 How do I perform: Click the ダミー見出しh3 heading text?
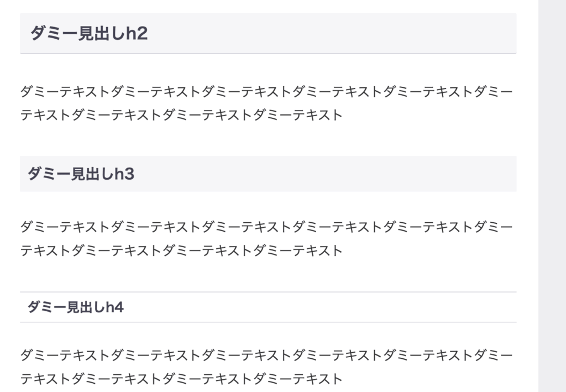tap(81, 174)
